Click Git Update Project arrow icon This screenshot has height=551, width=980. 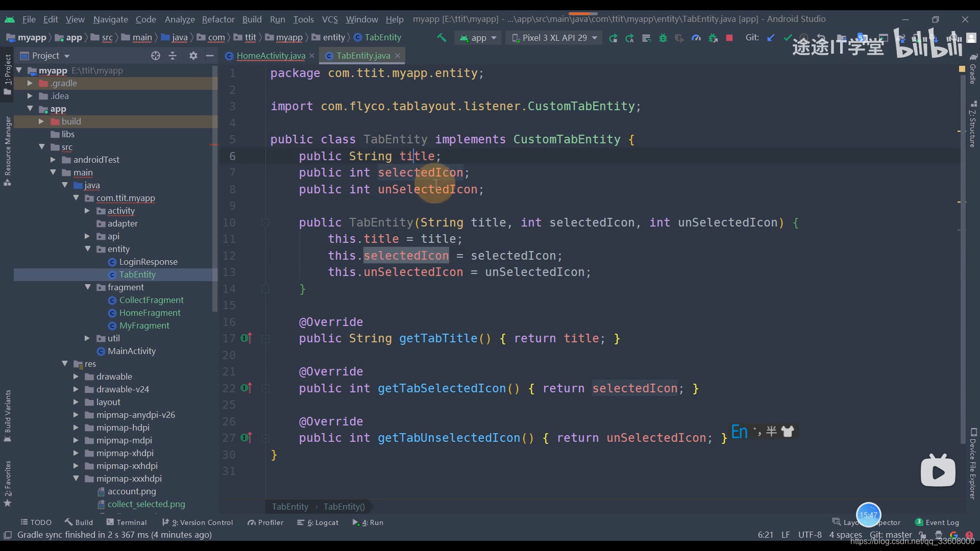[x=771, y=38]
